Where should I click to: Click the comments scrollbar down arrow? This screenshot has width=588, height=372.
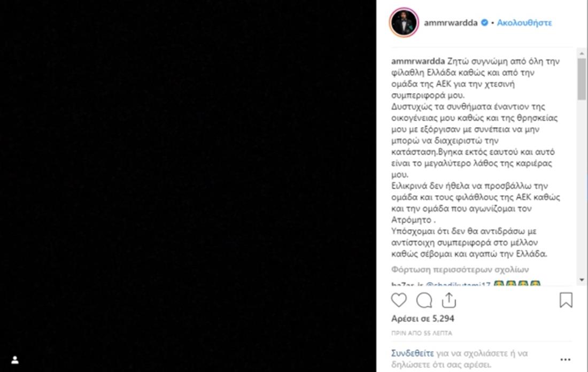[582, 280]
